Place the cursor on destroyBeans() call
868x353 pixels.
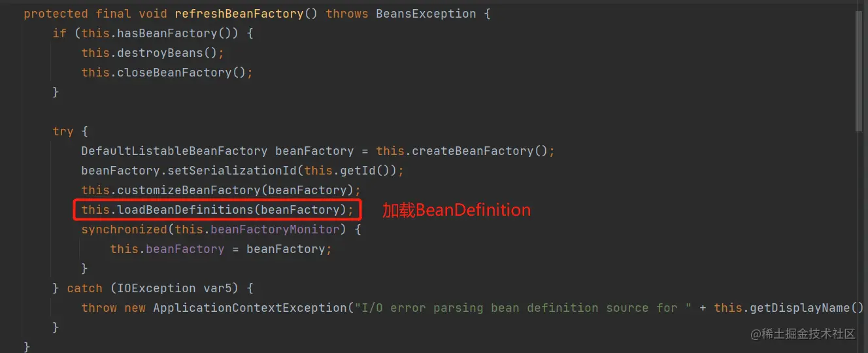pyautogui.click(x=167, y=53)
